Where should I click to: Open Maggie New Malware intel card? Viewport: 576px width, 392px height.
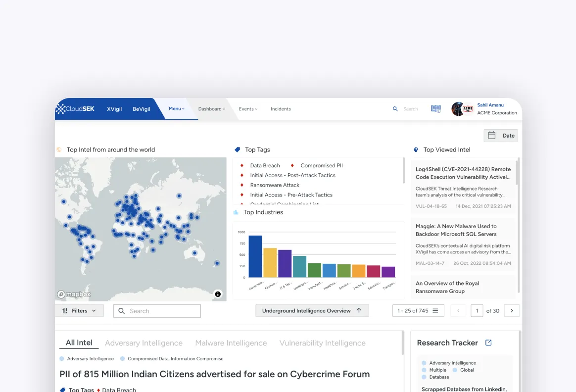(x=463, y=245)
